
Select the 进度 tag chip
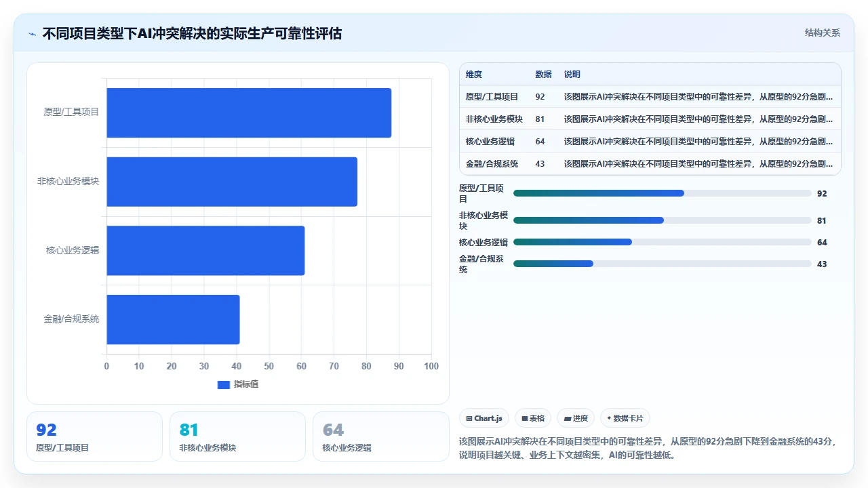[x=576, y=418]
